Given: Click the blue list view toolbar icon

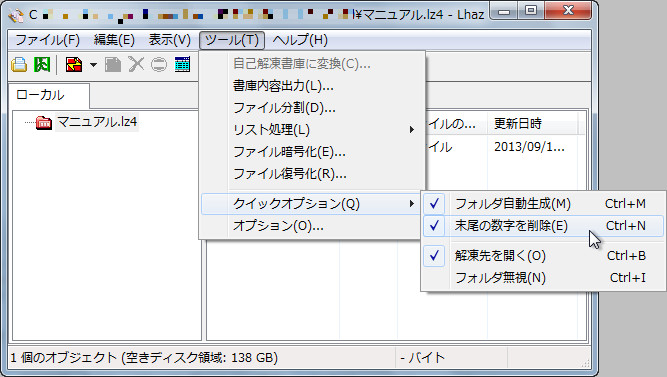Looking at the screenshot, I should [182, 65].
